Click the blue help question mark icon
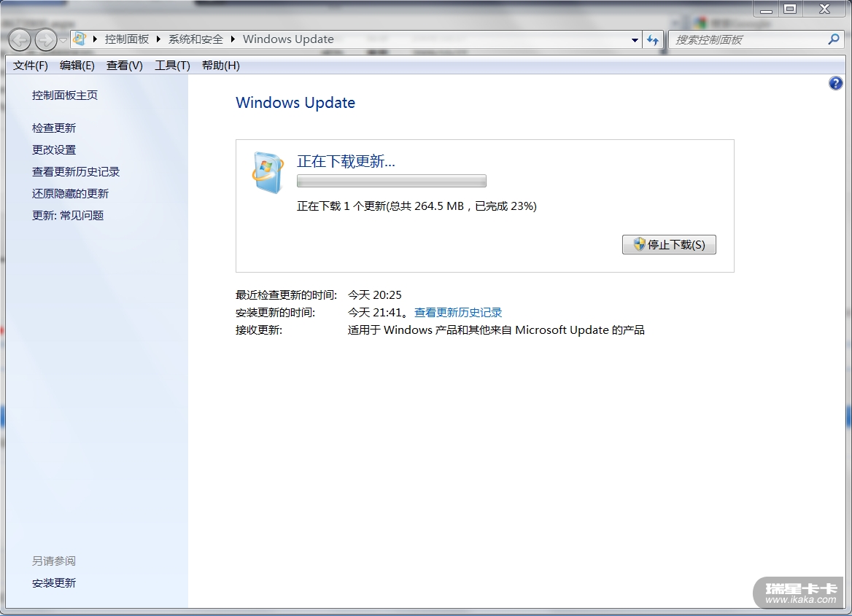Screen dimensions: 852x616 point(836,83)
